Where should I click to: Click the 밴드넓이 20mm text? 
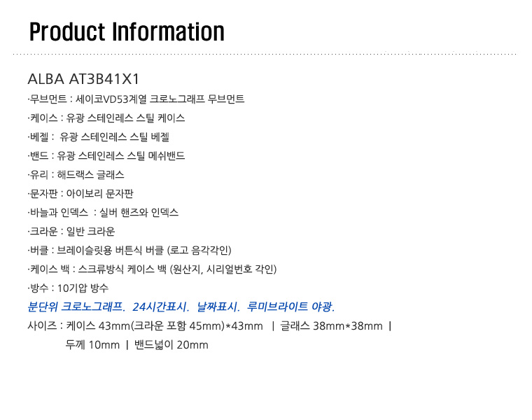coord(171,345)
